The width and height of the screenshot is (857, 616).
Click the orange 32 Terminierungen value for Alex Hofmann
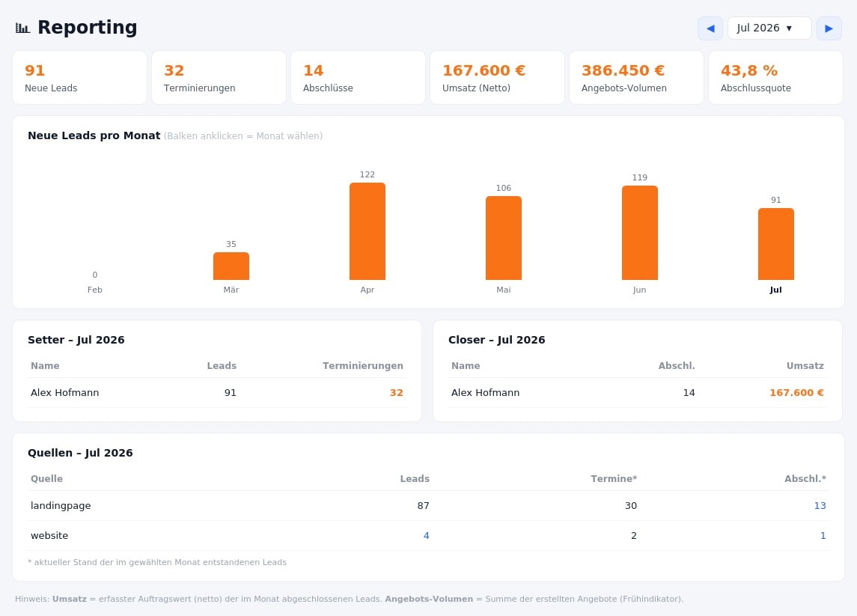[396, 392]
